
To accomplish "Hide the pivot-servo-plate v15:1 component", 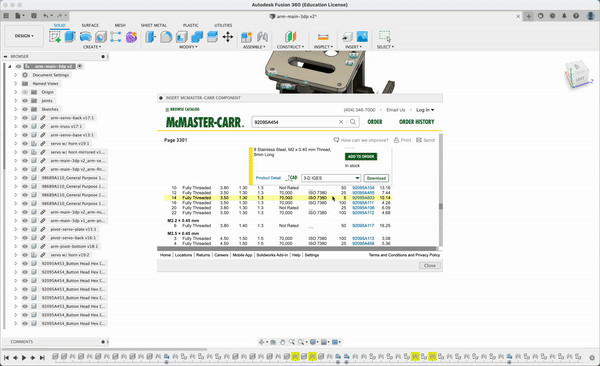I will click(x=25, y=229).
